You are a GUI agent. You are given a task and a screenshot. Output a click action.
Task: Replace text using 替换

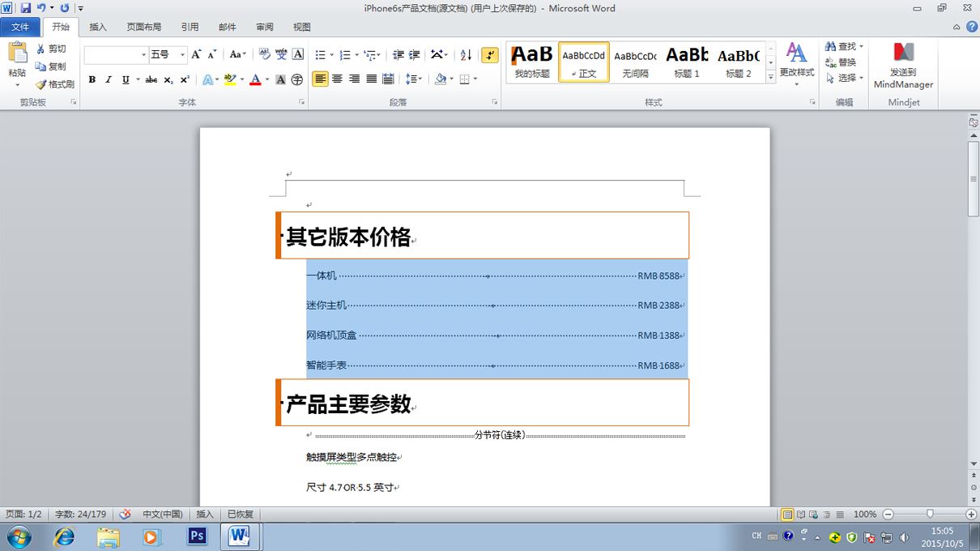[841, 62]
